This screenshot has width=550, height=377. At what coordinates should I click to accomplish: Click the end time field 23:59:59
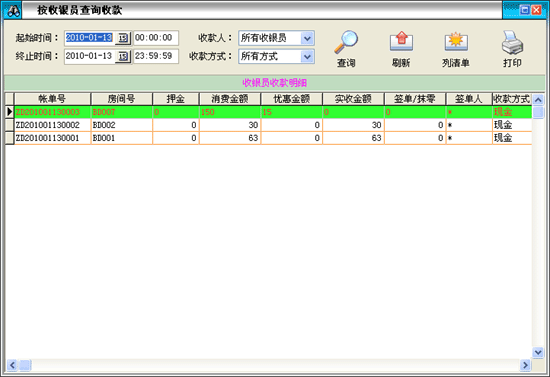coord(156,56)
